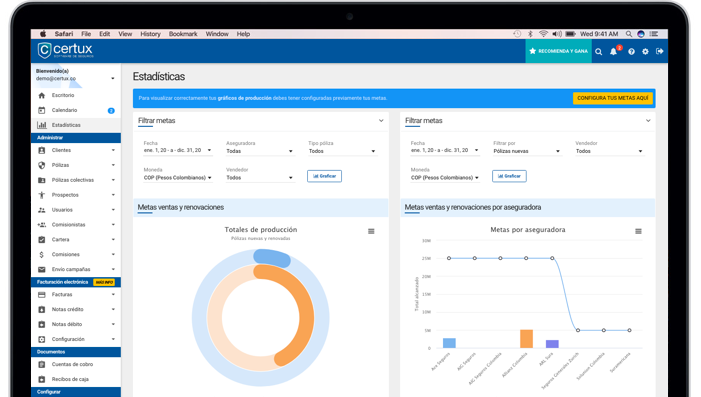Open the right panel Moneda dropdown
The height and width of the screenshot is (397, 701).
445,177
